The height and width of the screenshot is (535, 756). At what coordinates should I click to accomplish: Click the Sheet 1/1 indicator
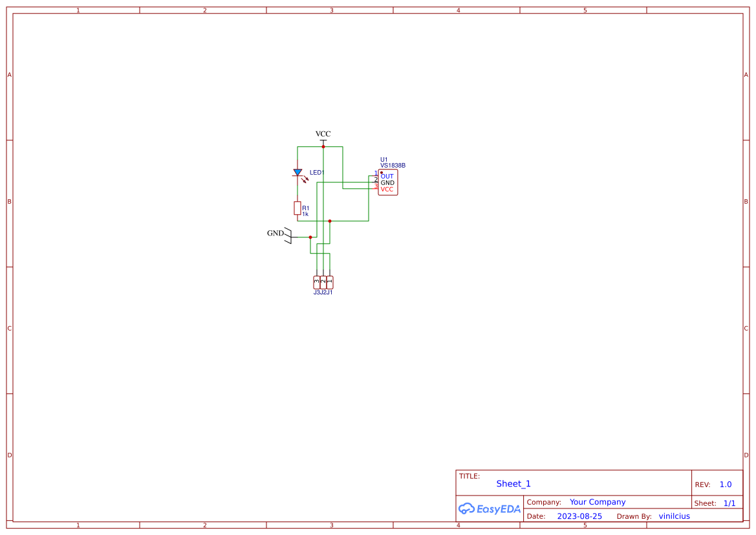(x=729, y=503)
